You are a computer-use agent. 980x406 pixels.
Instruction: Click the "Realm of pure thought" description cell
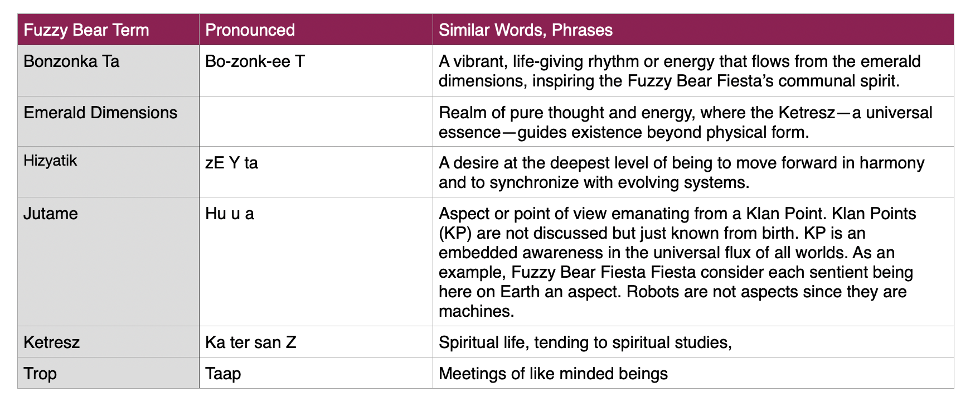[685, 122]
